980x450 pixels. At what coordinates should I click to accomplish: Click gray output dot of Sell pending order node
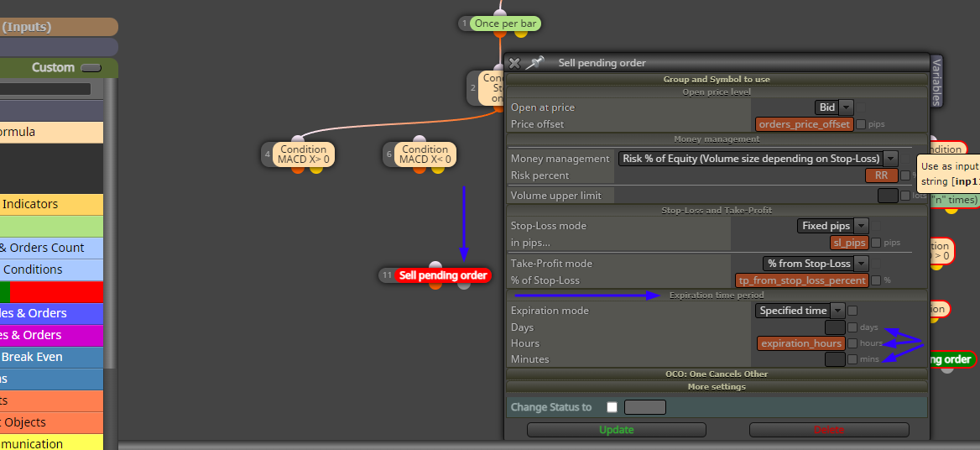click(x=464, y=285)
